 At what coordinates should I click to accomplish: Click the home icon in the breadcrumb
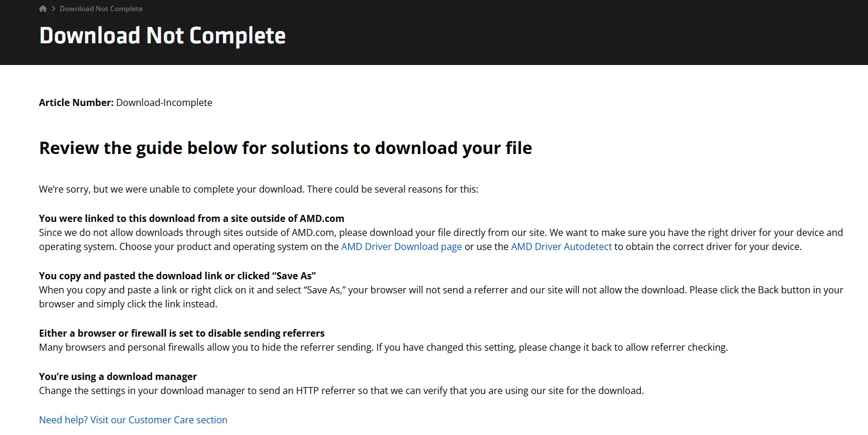43,9
